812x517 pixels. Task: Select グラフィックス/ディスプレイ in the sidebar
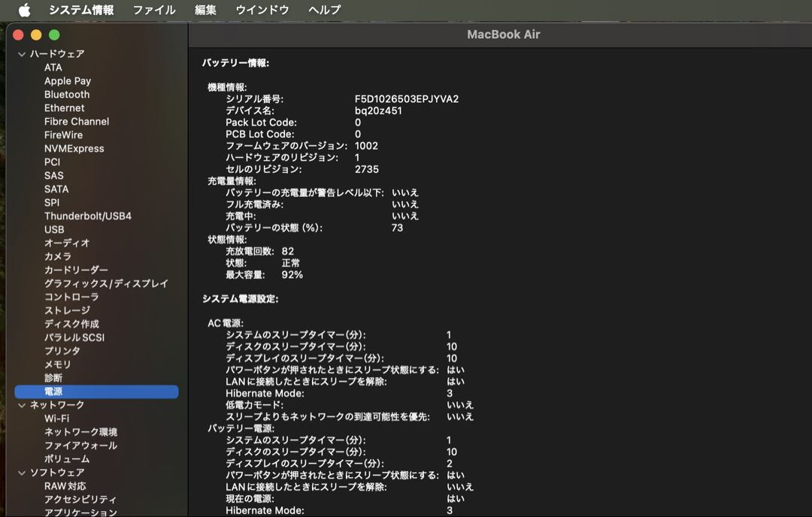coord(106,283)
